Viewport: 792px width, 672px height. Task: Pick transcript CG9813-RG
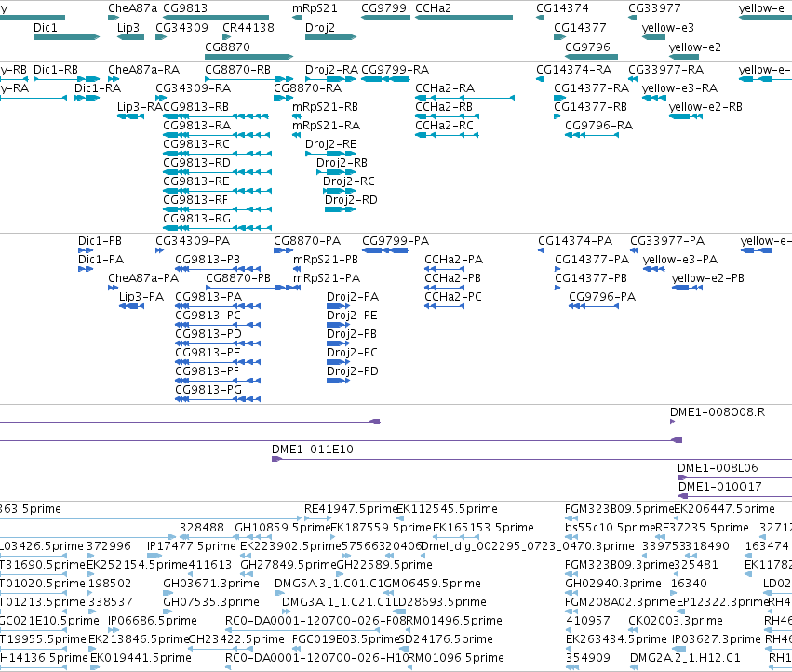pos(196,219)
